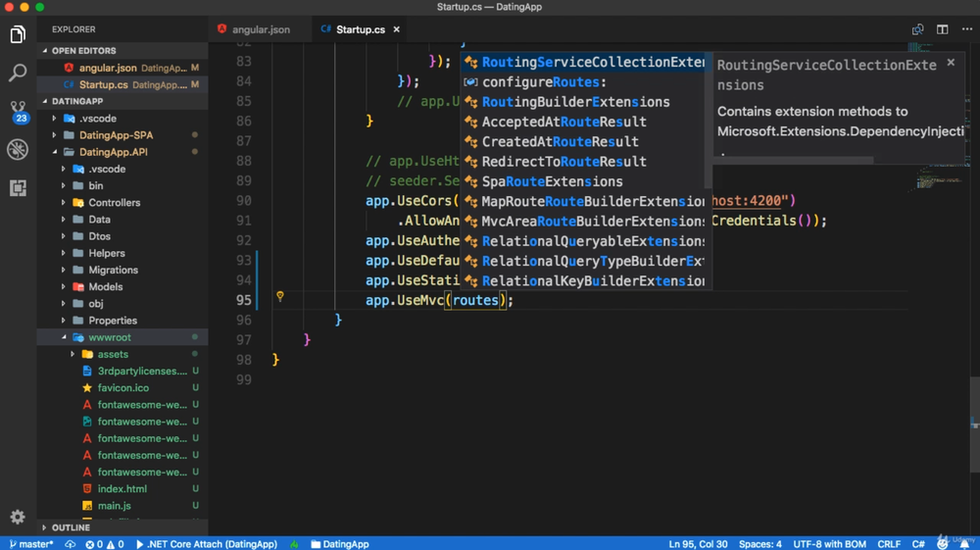Close the suggestion details panel

[x=951, y=63]
